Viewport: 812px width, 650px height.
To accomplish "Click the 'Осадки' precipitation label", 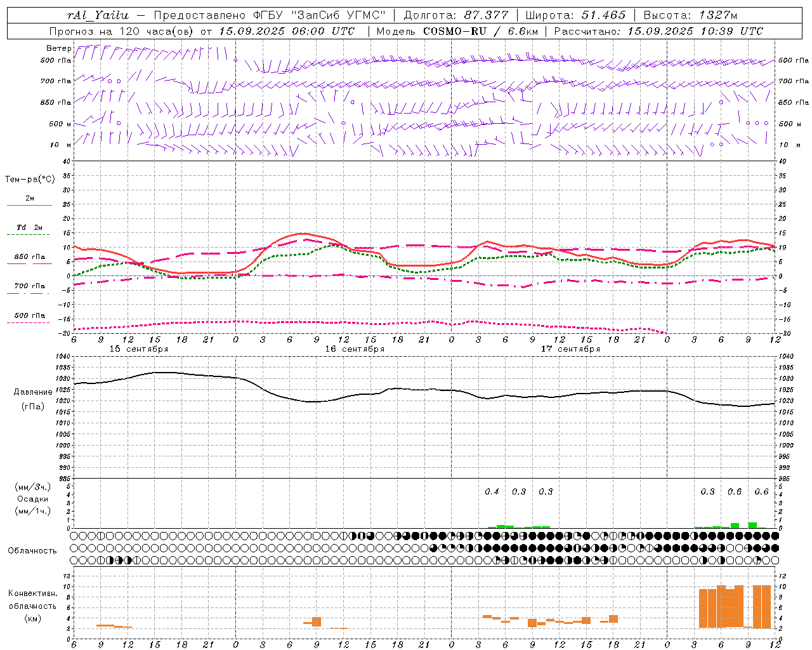I will point(33,499).
